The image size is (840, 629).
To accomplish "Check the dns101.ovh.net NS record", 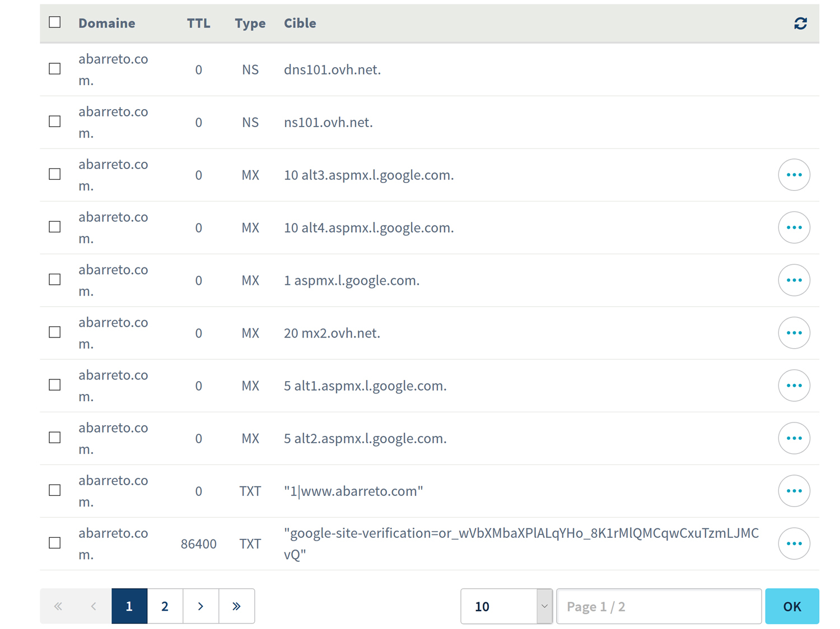I will [x=55, y=69].
